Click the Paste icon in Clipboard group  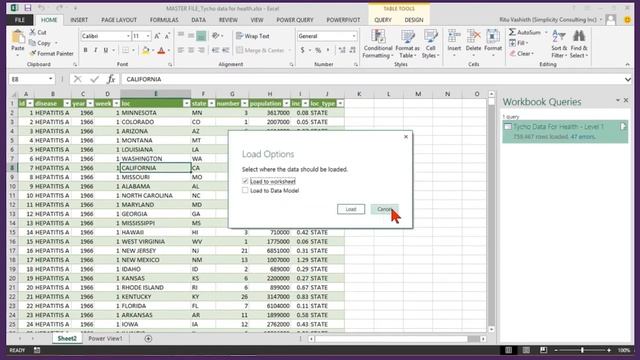click(18, 38)
